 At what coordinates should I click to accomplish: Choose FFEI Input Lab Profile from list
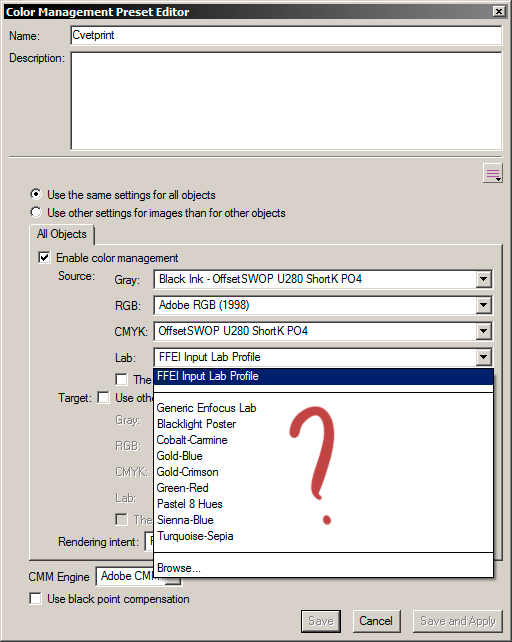(323, 376)
